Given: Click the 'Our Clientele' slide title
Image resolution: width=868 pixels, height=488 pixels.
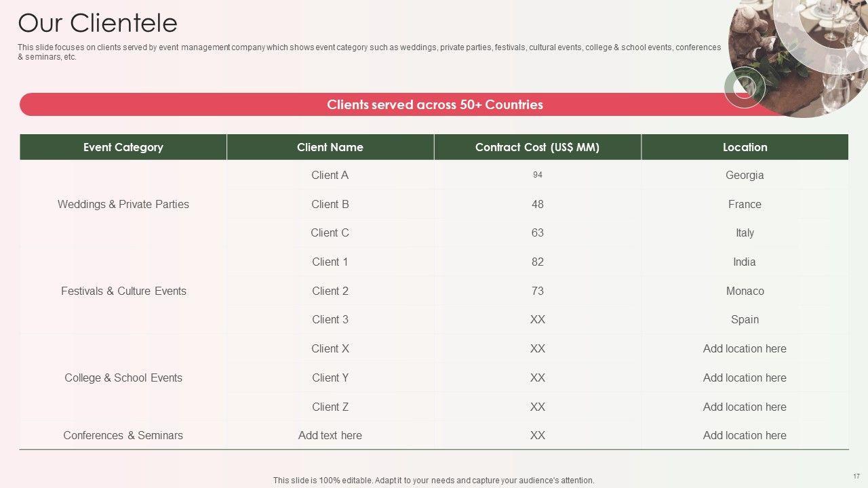Looking at the screenshot, I should (x=98, y=23).
